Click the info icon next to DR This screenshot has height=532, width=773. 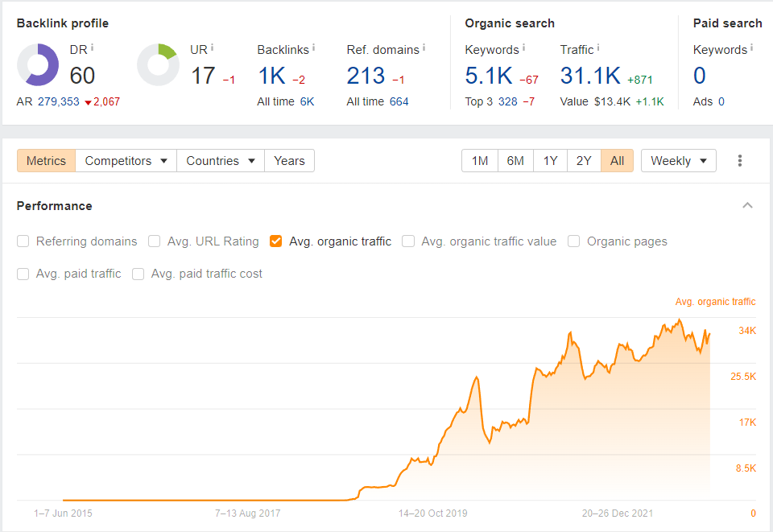[92, 47]
